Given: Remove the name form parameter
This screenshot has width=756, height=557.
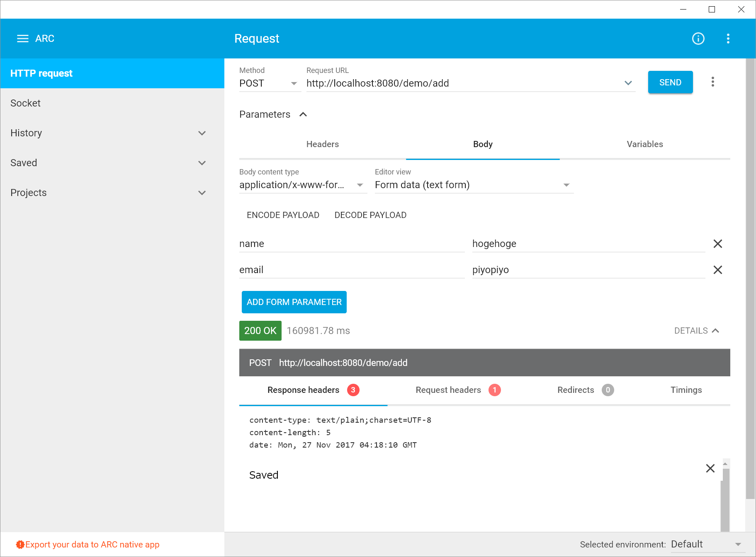Looking at the screenshot, I should click(717, 244).
